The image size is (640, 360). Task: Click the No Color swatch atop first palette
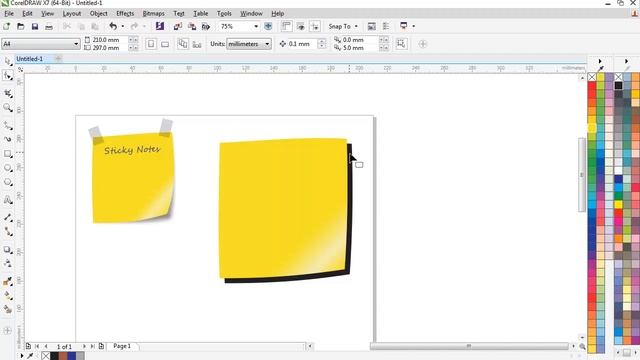pos(592,77)
